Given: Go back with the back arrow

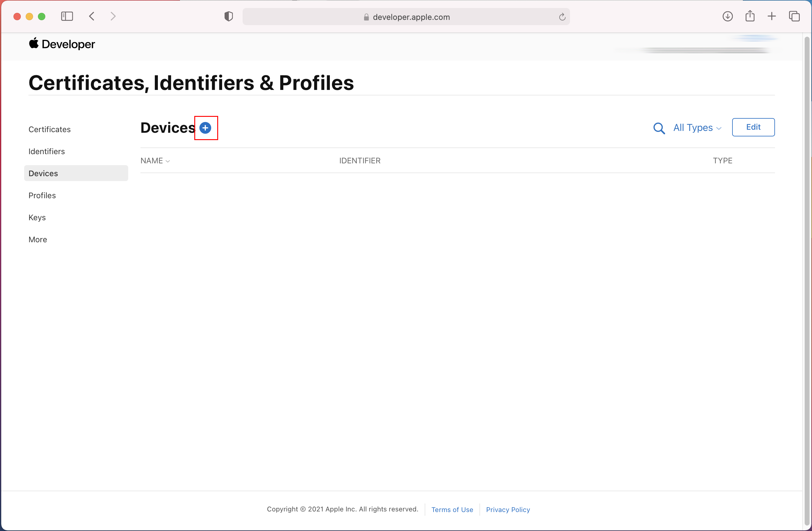Looking at the screenshot, I should coord(91,17).
